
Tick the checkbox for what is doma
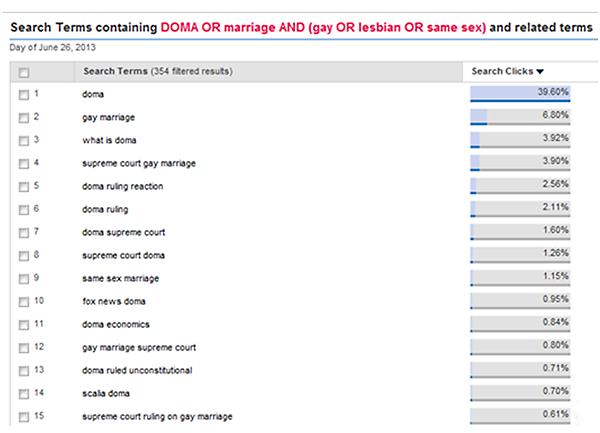[x=24, y=140]
